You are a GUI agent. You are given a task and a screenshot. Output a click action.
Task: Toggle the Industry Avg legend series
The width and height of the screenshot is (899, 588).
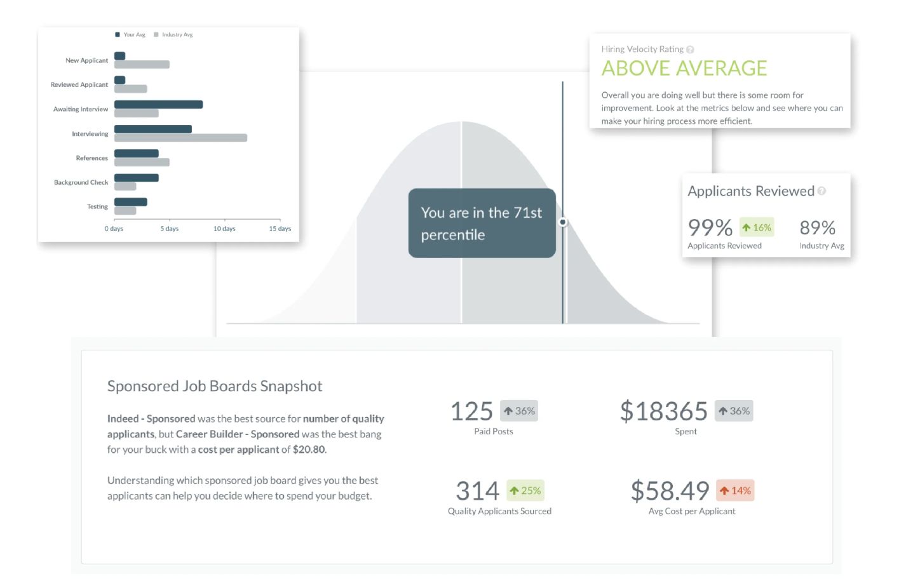pyautogui.click(x=156, y=35)
